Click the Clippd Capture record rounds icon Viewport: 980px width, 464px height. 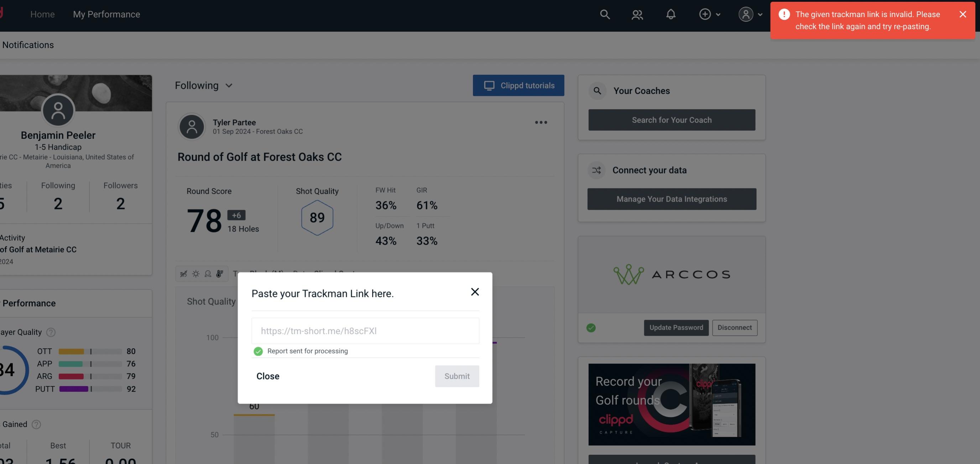pos(672,404)
